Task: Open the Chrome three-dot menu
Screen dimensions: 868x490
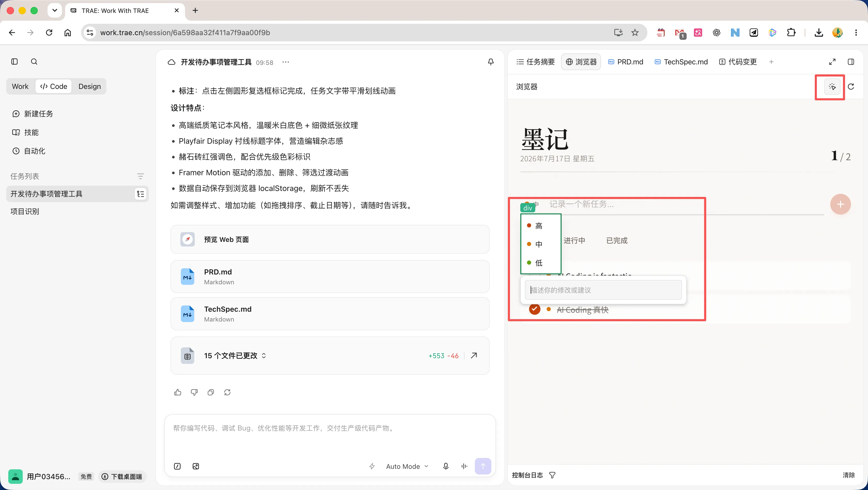Action: [x=856, y=33]
